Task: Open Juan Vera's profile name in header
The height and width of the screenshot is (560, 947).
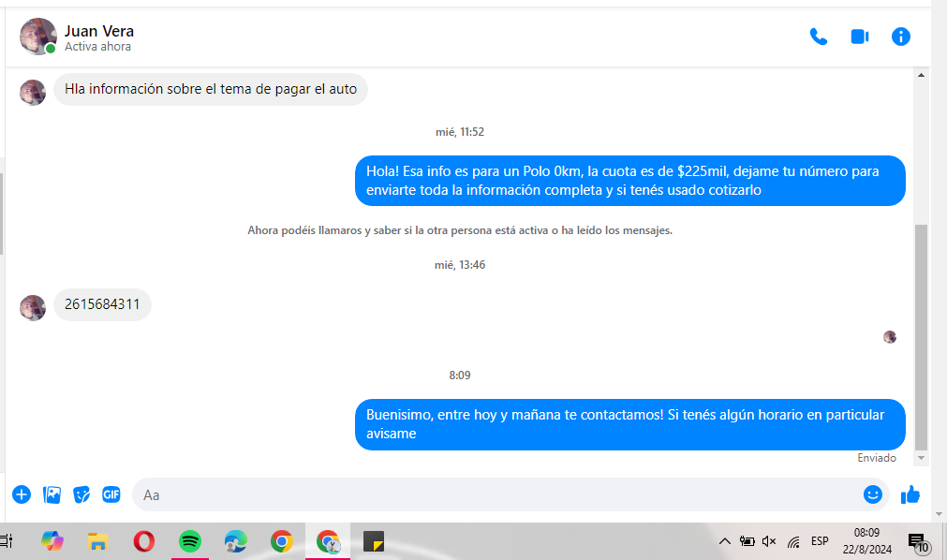Action: 99,31
